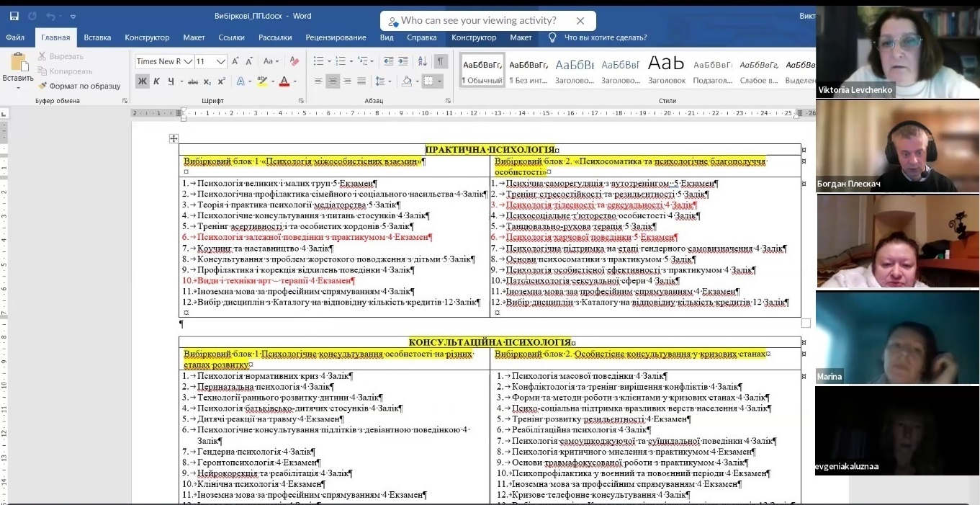The image size is (980, 505).
Task: Click the Save icon in the title bar
Action: point(13,15)
